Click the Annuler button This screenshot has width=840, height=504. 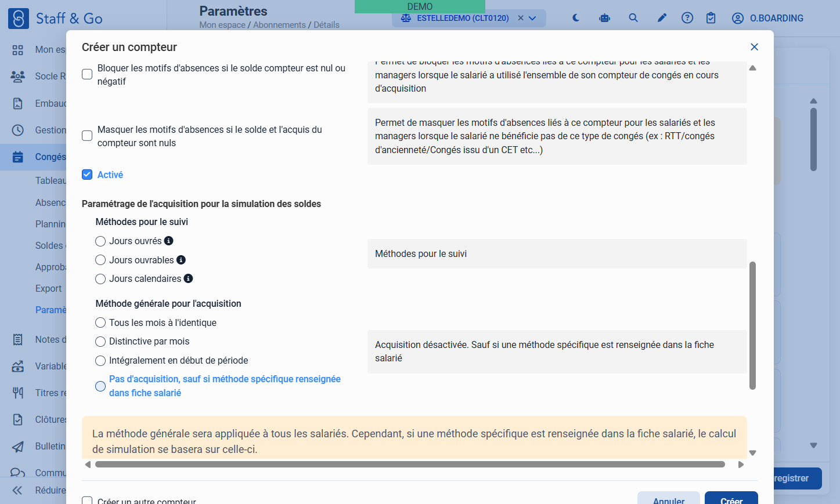(669, 499)
